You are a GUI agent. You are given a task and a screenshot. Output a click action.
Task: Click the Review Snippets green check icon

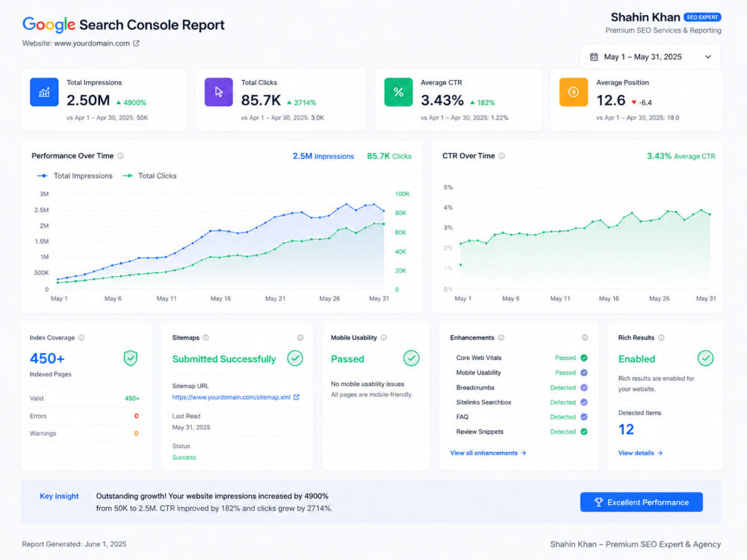coord(584,432)
